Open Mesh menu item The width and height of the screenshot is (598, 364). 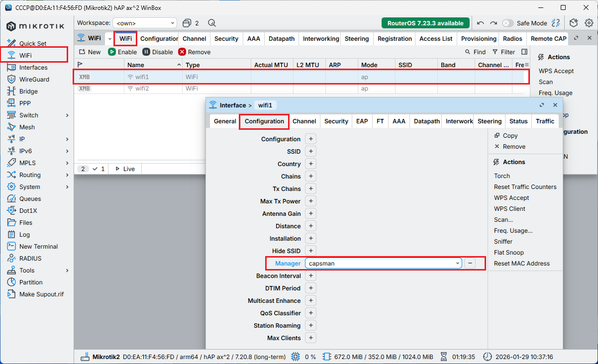[27, 127]
